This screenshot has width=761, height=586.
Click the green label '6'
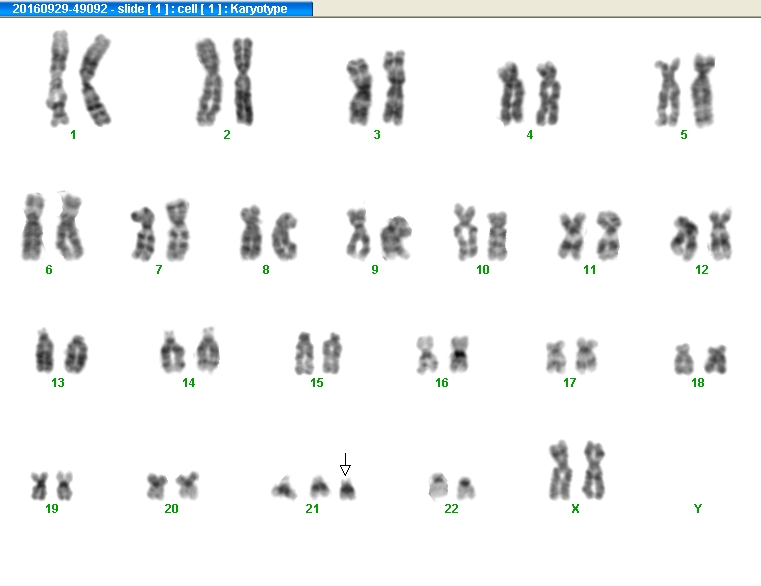click(x=49, y=270)
